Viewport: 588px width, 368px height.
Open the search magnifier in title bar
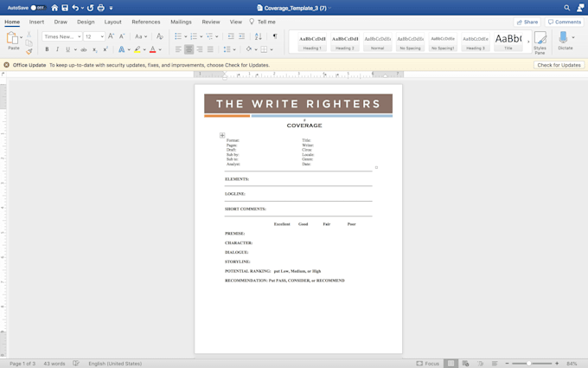coord(567,8)
